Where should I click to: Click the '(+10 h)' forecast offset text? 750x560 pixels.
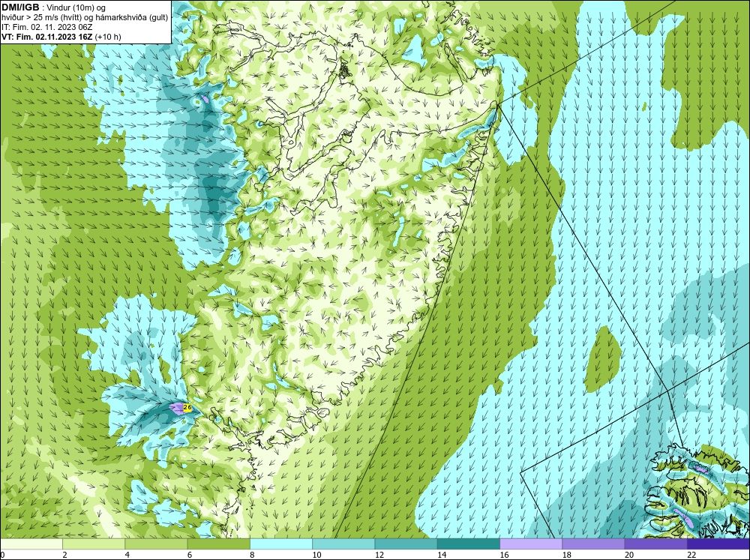point(108,37)
